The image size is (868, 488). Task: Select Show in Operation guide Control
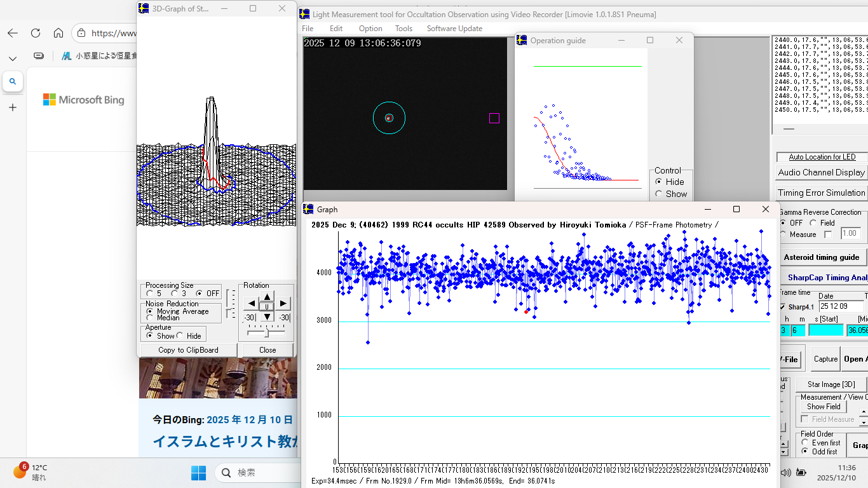pos(659,194)
